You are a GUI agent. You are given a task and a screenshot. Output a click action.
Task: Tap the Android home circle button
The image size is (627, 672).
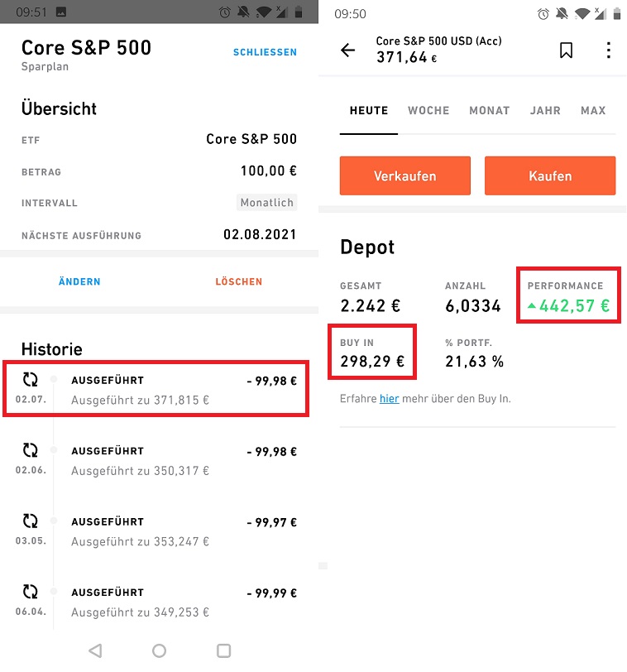point(159,650)
